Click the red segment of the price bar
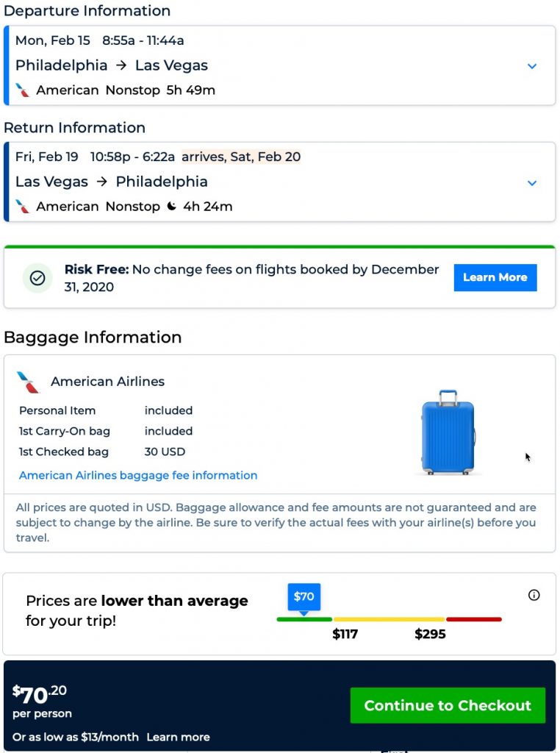 point(474,619)
